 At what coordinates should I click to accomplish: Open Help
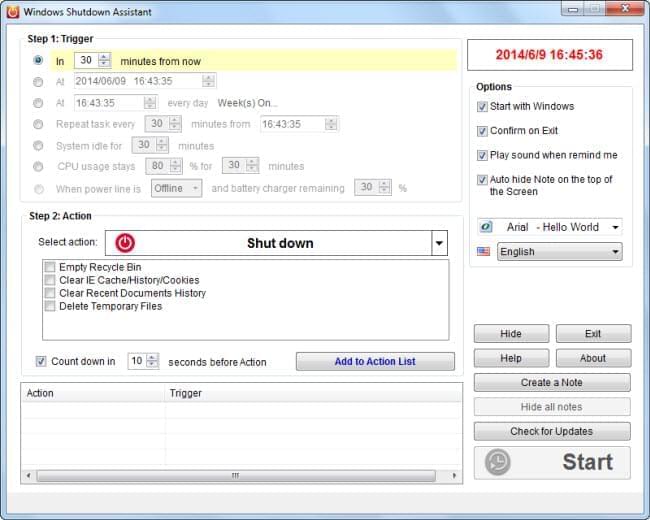511,358
